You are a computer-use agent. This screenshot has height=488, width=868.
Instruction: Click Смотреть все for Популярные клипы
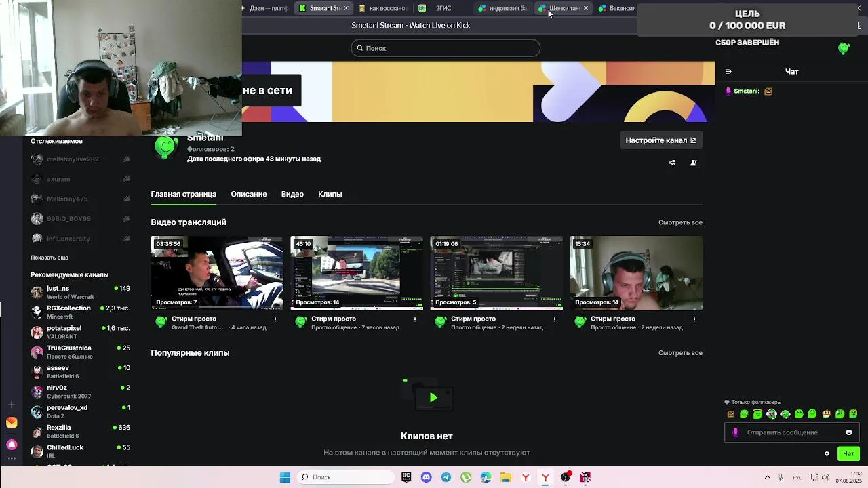[680, 353]
